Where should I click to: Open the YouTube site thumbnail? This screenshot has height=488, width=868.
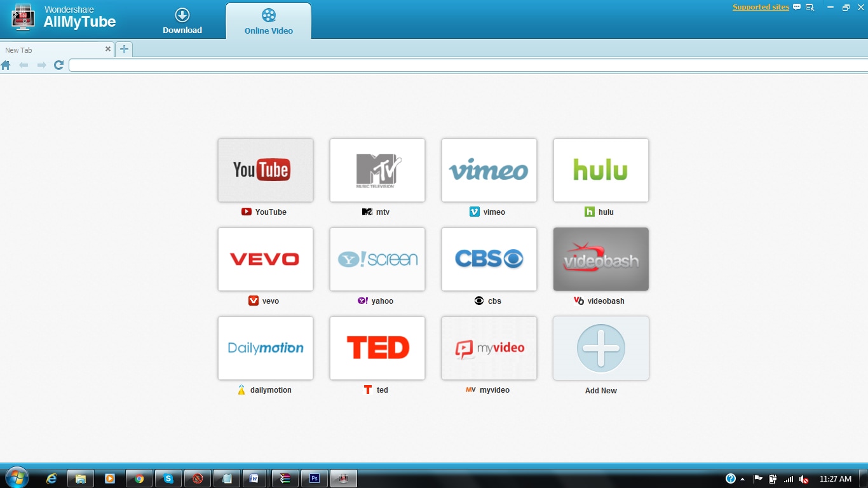[x=266, y=170]
